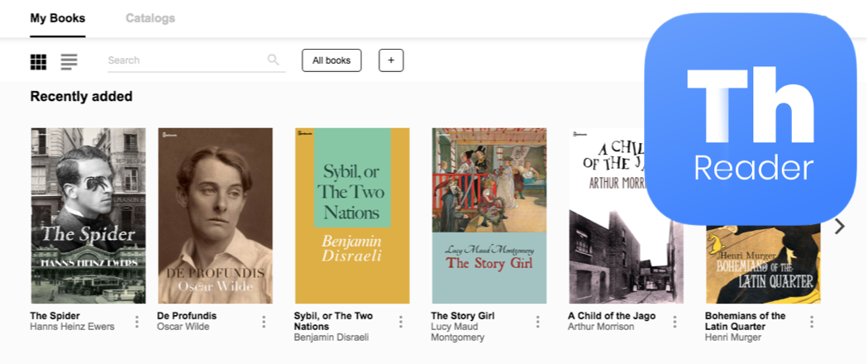Click the plus button to add books
The width and height of the screenshot is (868, 364).
point(391,60)
